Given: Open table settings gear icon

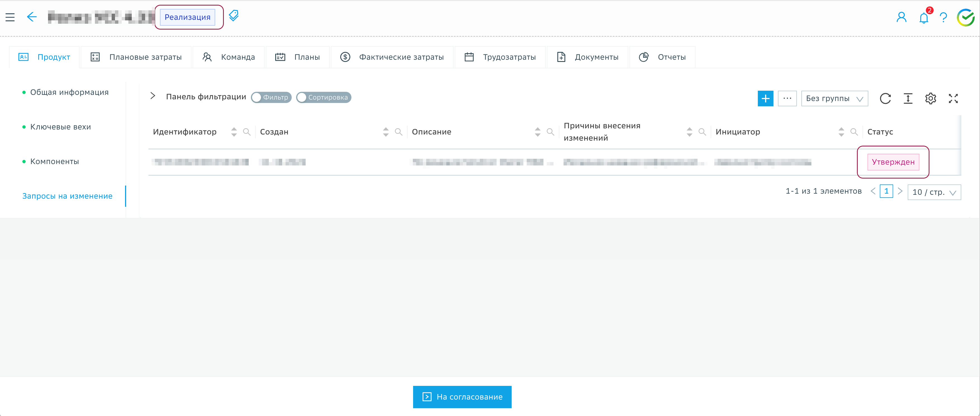Looking at the screenshot, I should pyautogui.click(x=931, y=98).
